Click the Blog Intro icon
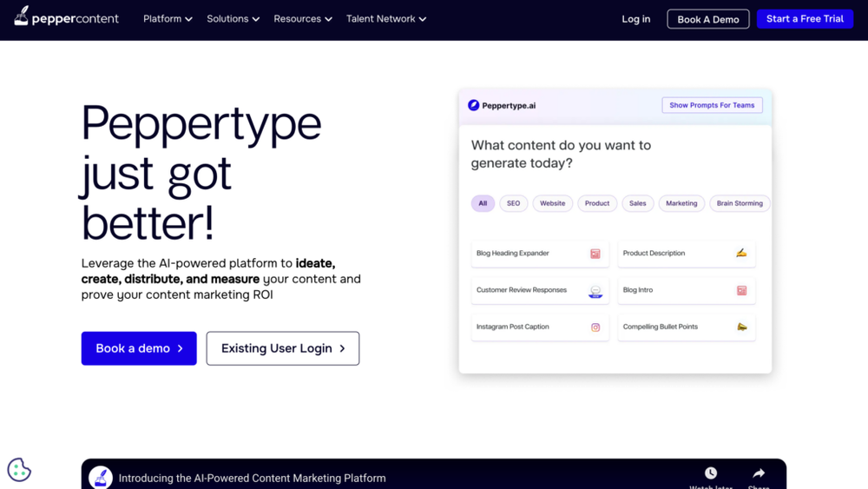 pyautogui.click(x=742, y=290)
